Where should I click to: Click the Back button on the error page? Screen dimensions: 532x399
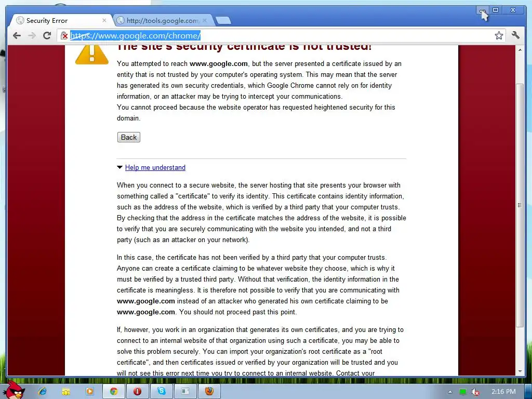(x=129, y=137)
